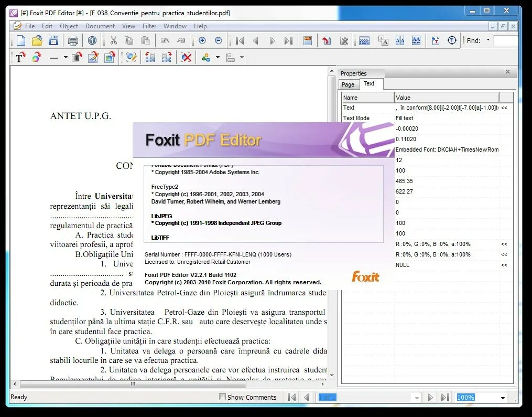Click the AA with arrows text spacing icon
The height and width of the screenshot is (417, 532).
coord(416,41)
